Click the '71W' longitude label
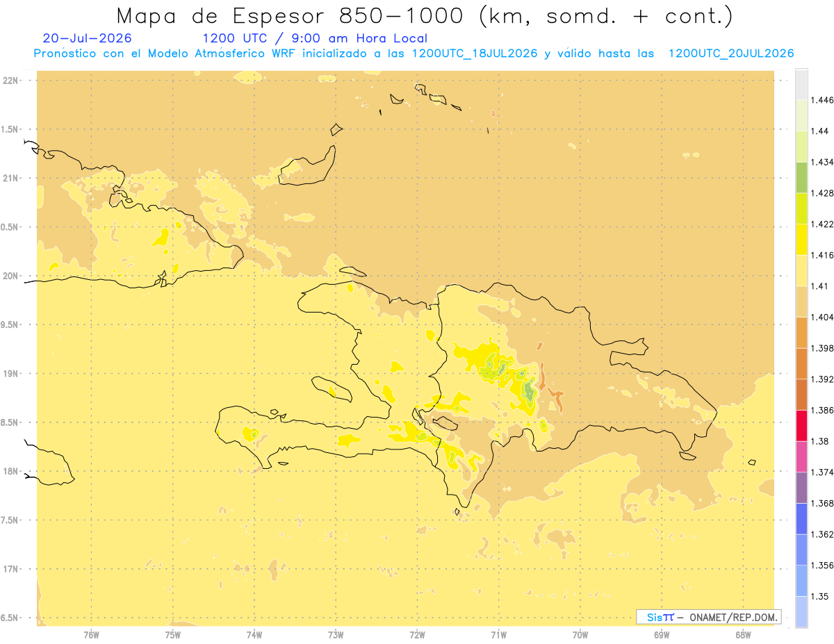 (498, 634)
